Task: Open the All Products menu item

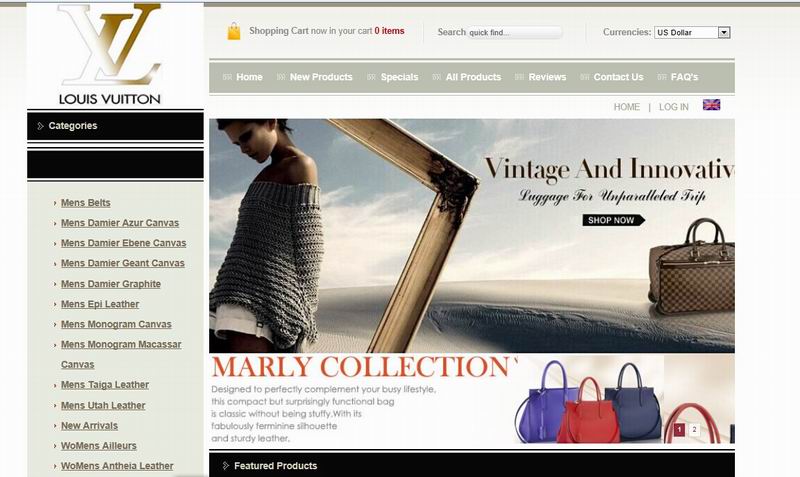Action: 473,77
